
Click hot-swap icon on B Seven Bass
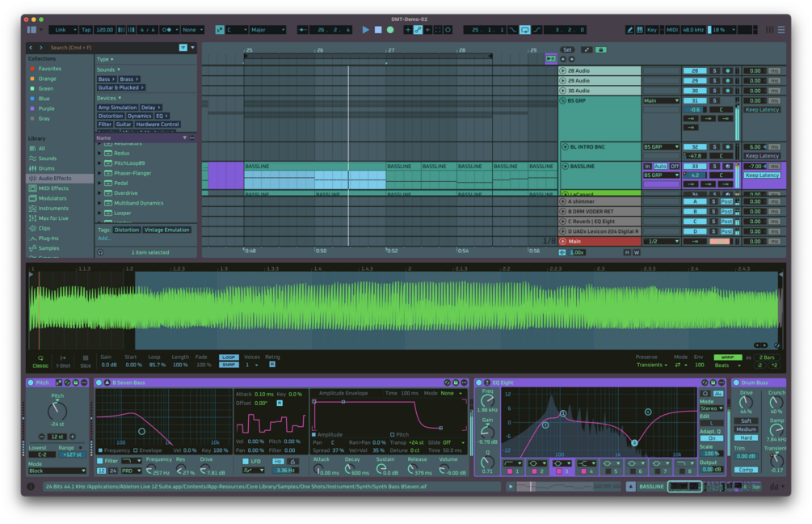pyautogui.click(x=448, y=382)
